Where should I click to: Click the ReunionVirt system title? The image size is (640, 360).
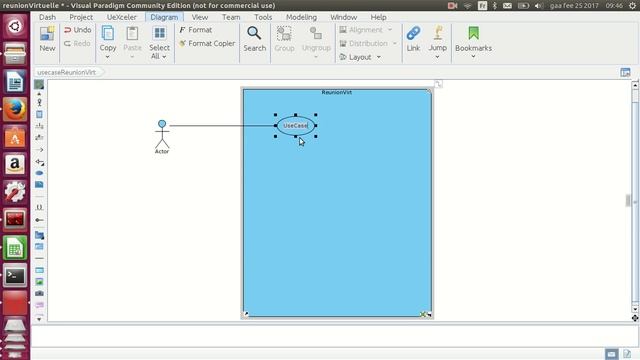(x=336, y=92)
